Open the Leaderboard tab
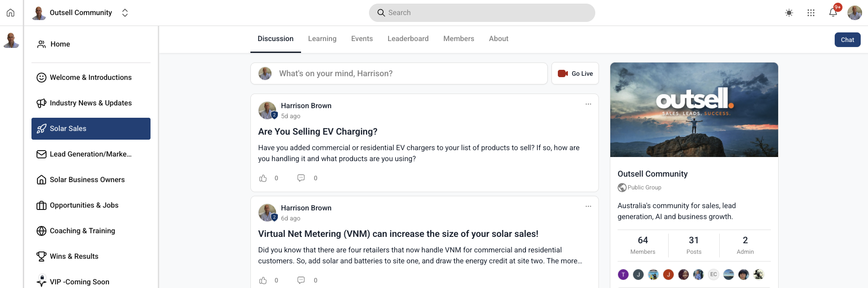Viewport: 868px width, 288px height. 408,39
